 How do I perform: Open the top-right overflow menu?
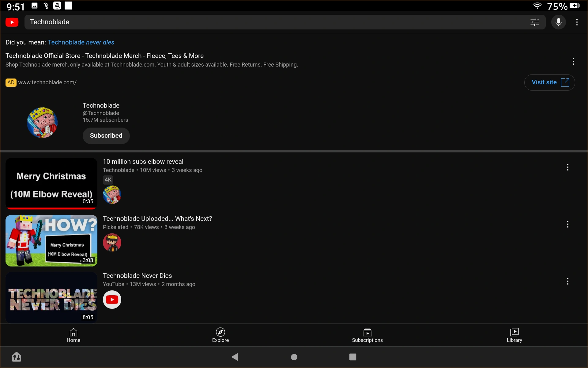tap(577, 22)
